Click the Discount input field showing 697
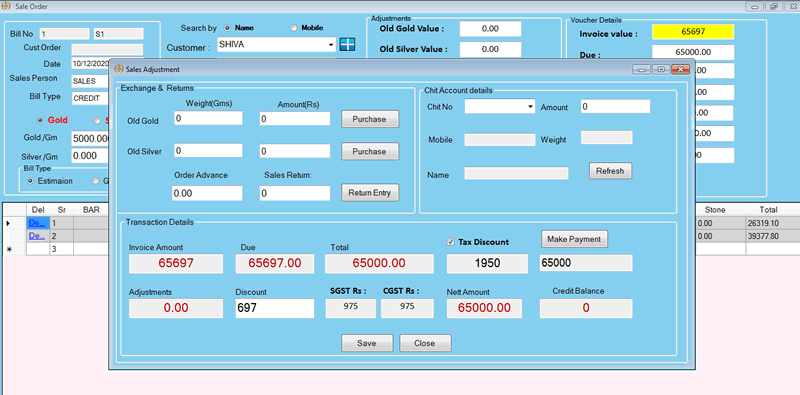The height and width of the screenshot is (395, 800). point(275,308)
